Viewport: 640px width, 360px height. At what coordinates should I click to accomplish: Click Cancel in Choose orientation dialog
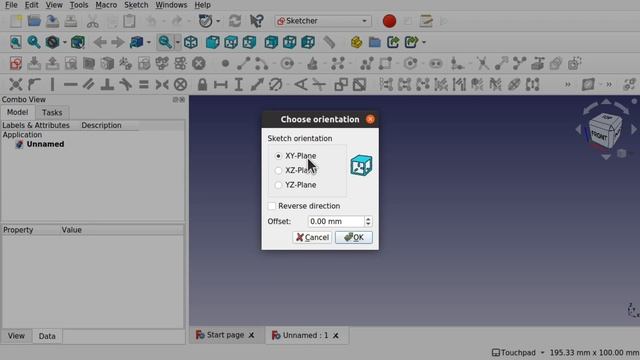click(x=312, y=238)
